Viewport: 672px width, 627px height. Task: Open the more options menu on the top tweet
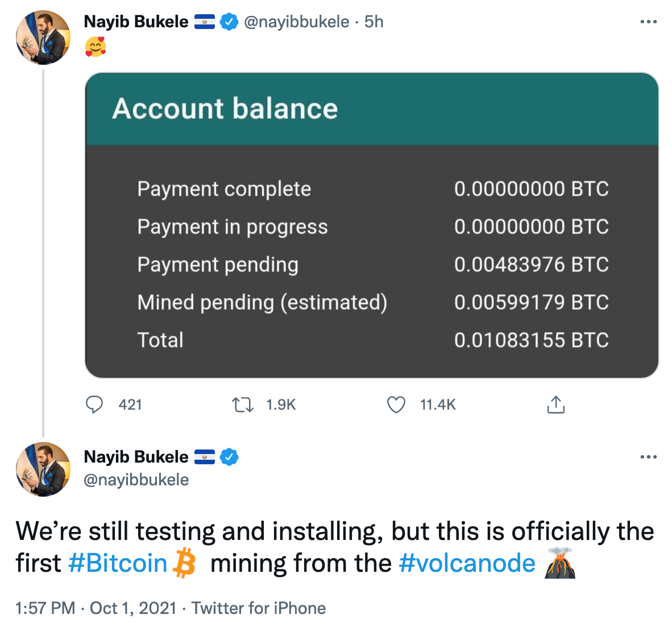pyautogui.click(x=649, y=20)
